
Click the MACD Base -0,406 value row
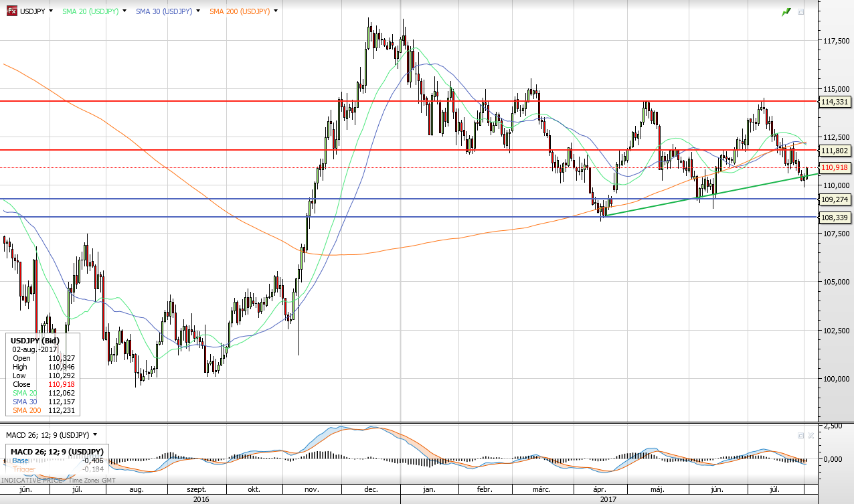coord(56,460)
